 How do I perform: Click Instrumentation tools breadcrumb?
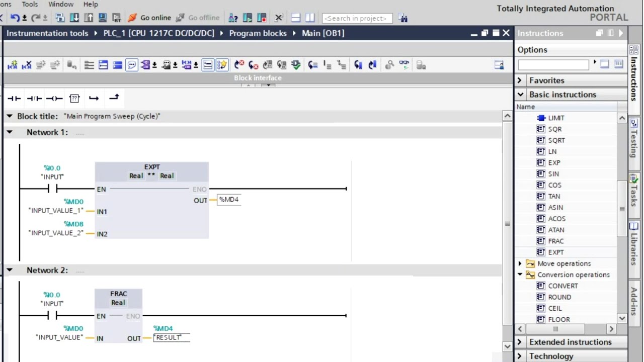tap(47, 33)
